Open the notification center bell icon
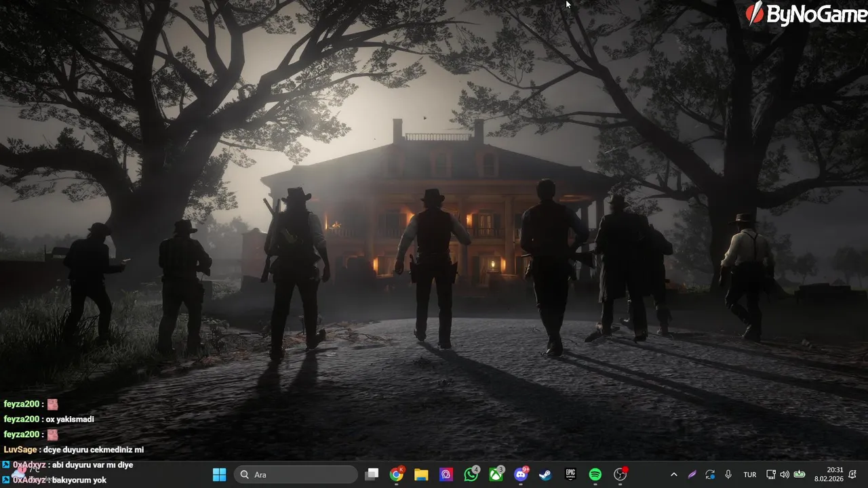This screenshot has height=488, width=868. click(x=852, y=474)
